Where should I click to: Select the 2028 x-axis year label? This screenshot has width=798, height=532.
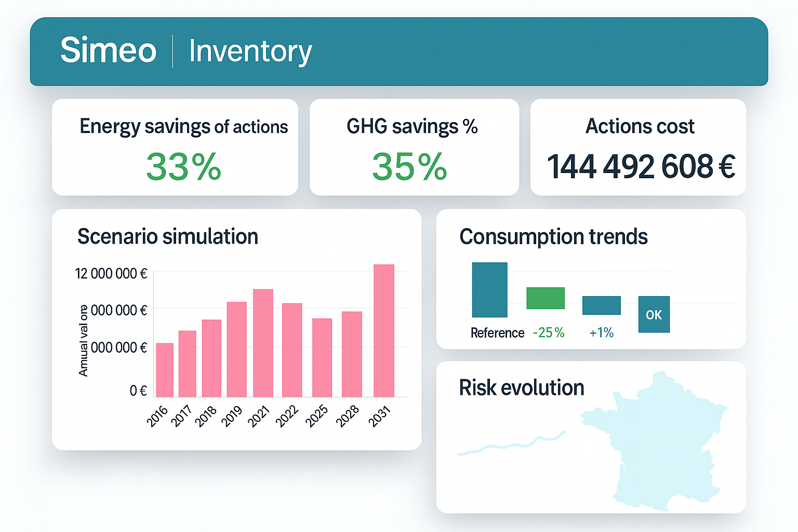pos(348,416)
